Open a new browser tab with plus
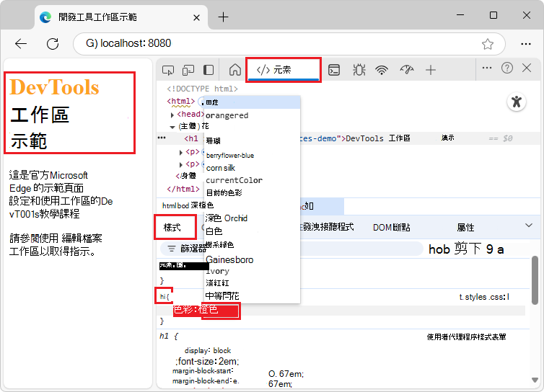Image resolution: width=544 pixels, height=392 pixels. (223, 17)
